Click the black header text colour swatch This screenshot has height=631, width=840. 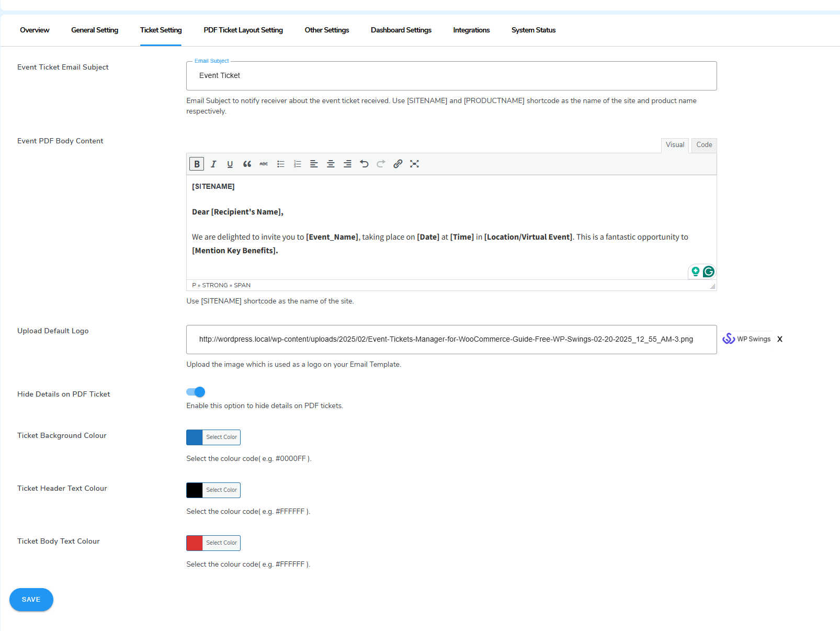click(195, 490)
